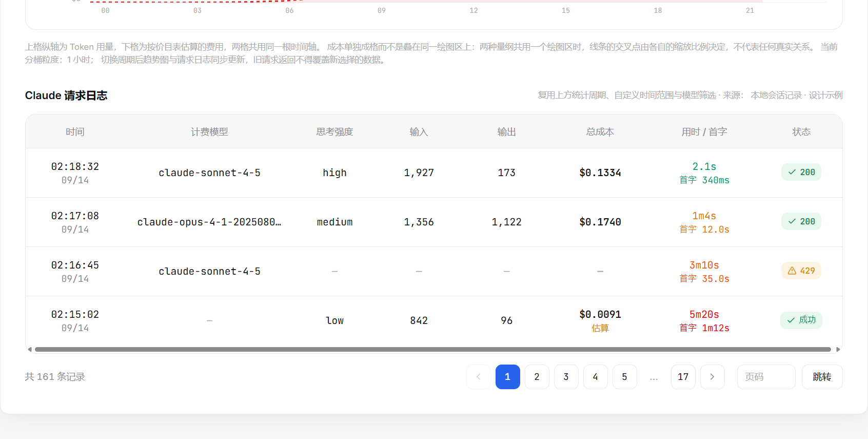Click the 总成本 column header
Image resolution: width=868 pixels, height=439 pixels.
pos(600,132)
